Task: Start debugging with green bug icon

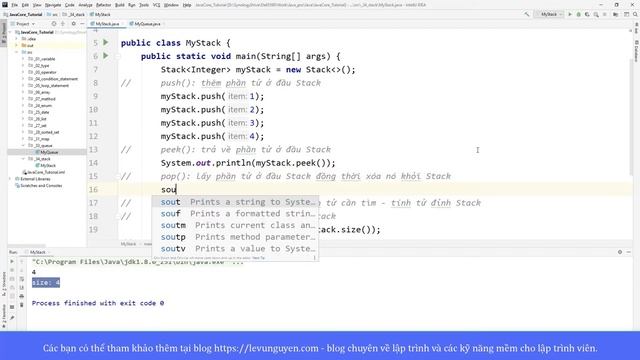Action: (578, 14)
